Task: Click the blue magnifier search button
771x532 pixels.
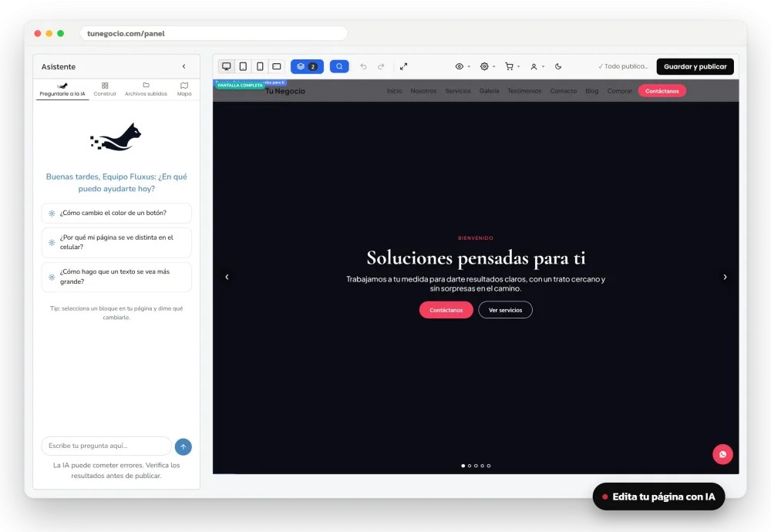Action: pyautogui.click(x=339, y=66)
